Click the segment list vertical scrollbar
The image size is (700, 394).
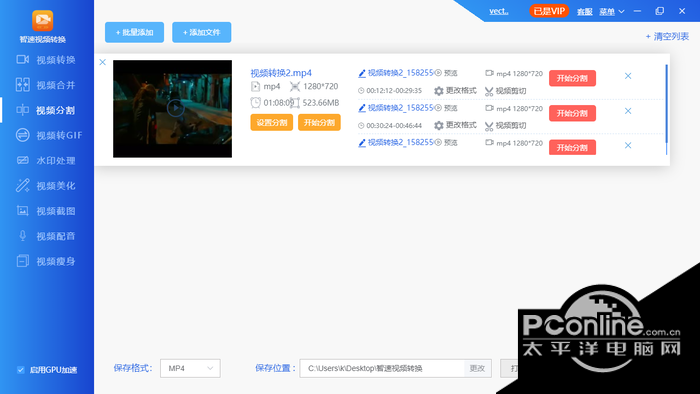[x=667, y=109]
